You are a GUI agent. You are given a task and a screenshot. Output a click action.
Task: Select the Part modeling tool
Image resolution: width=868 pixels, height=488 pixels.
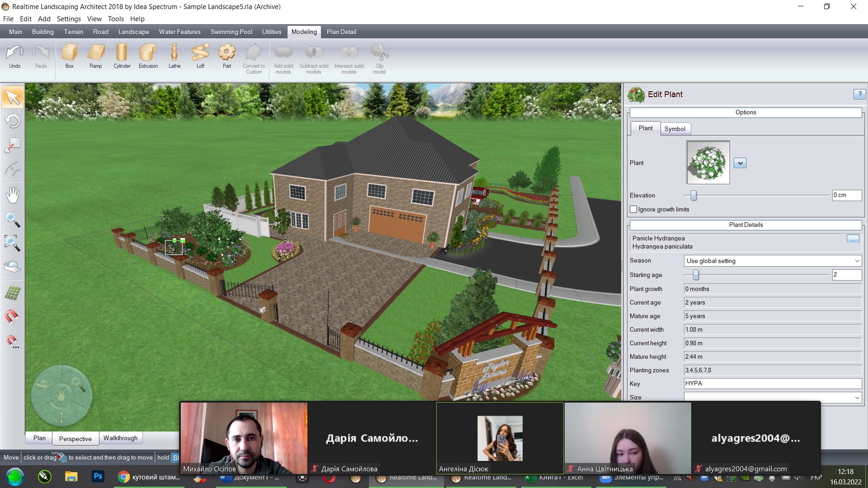[x=227, y=56]
